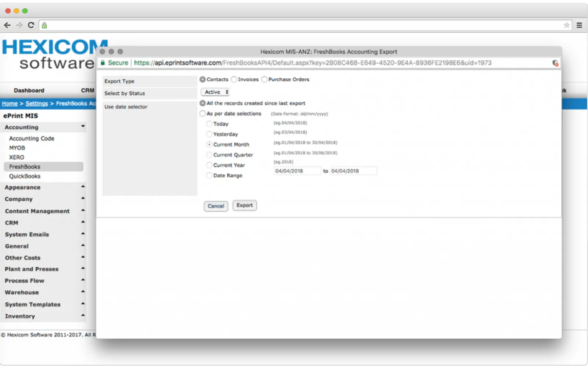Pick the Yesterday date option
The height and width of the screenshot is (368, 588).
click(209, 134)
